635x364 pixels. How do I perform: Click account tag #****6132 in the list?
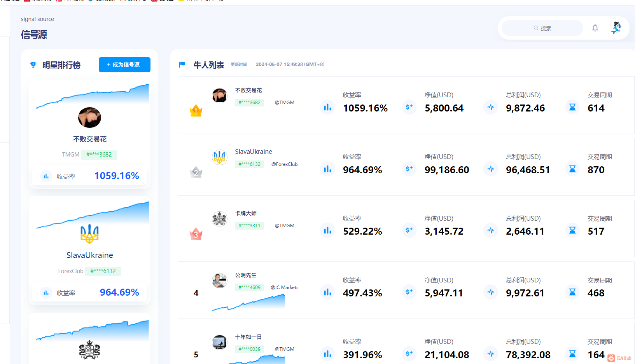click(x=250, y=164)
